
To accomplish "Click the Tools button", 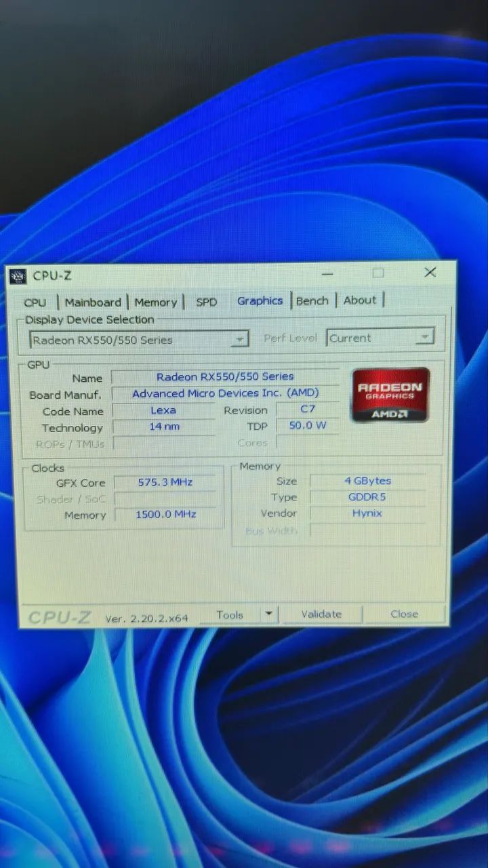I will 230,615.
